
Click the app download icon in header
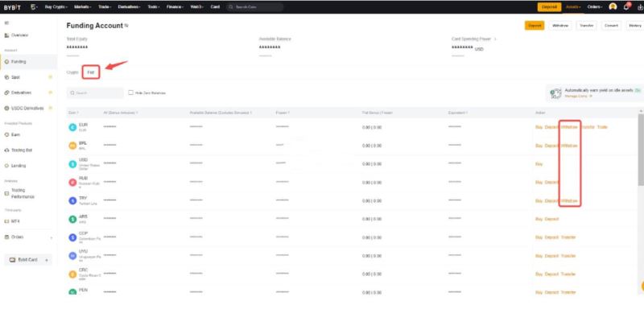(641, 7)
